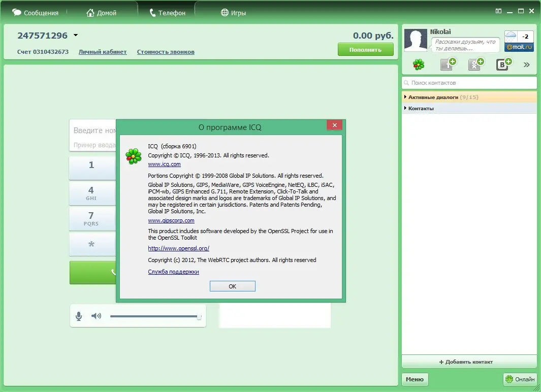Open the http://www.openssl.org/ link

(179, 248)
